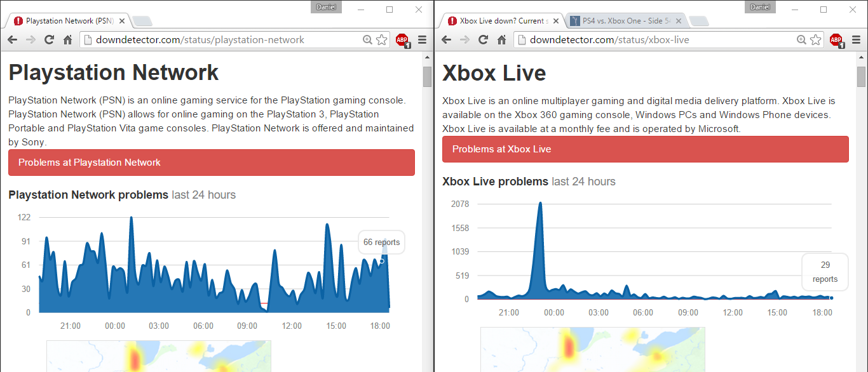The width and height of the screenshot is (868, 372).
Task: Open Adblock Plus in Playstation Network window
Action: point(402,41)
